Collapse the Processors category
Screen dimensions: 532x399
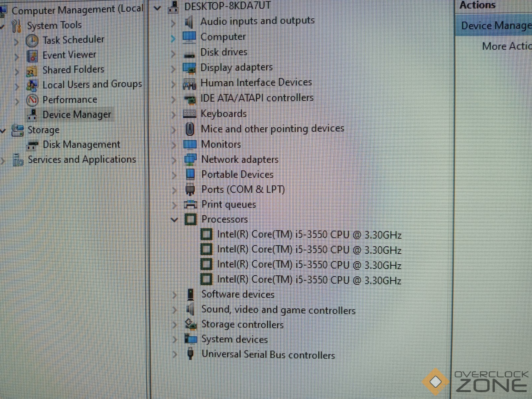point(174,220)
